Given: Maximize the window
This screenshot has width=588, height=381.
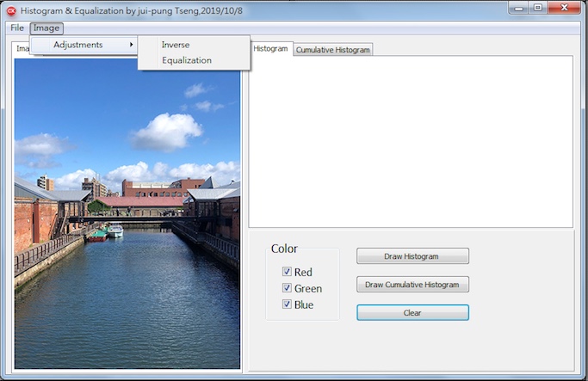Looking at the screenshot, I should 538,8.
